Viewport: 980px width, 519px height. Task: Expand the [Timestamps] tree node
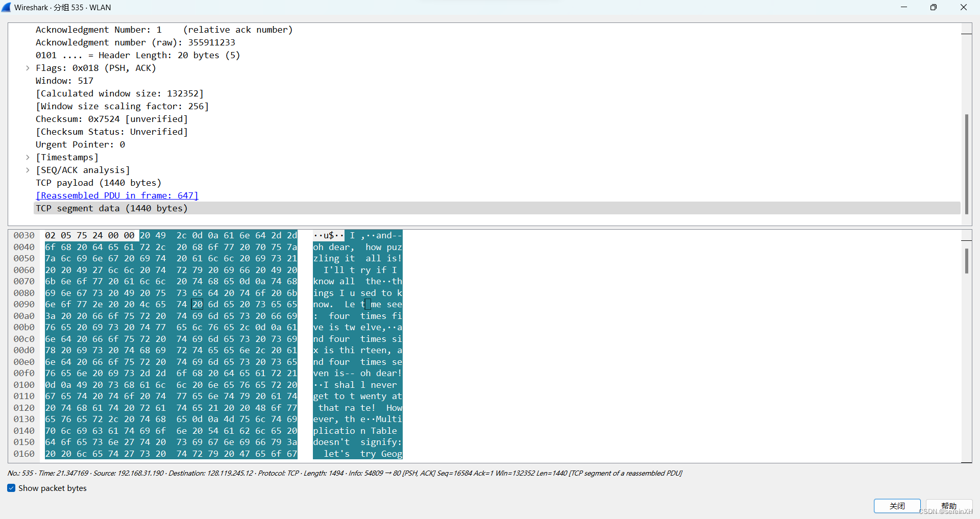tap(28, 157)
